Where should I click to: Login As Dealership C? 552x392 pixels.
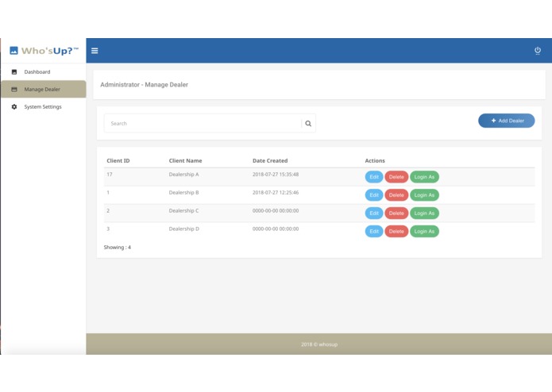(x=425, y=213)
